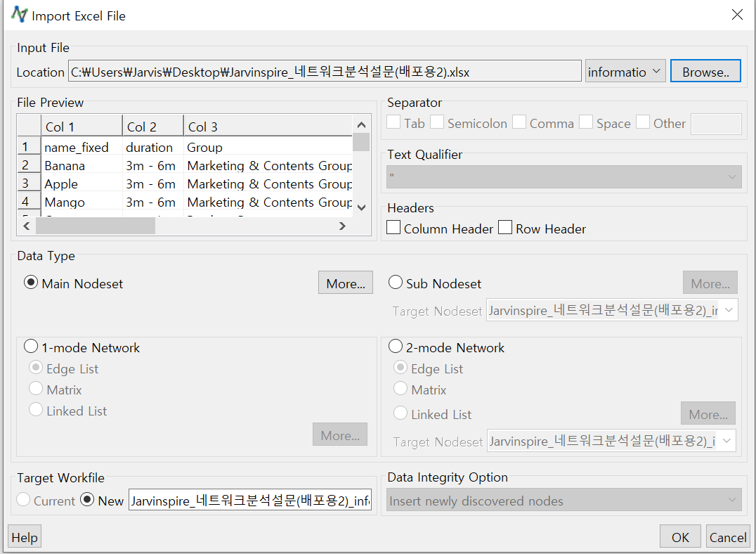Click the preview scroll down arrow
756x554 pixels.
(x=361, y=207)
